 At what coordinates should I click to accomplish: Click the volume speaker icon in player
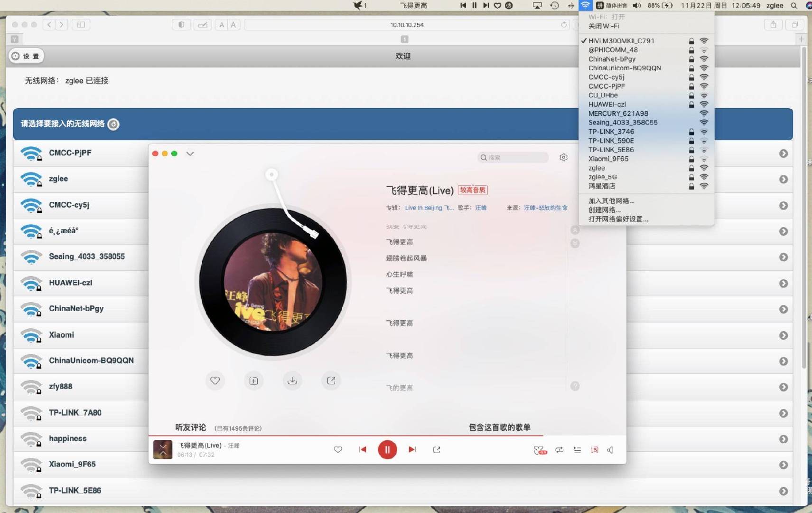[610, 450]
